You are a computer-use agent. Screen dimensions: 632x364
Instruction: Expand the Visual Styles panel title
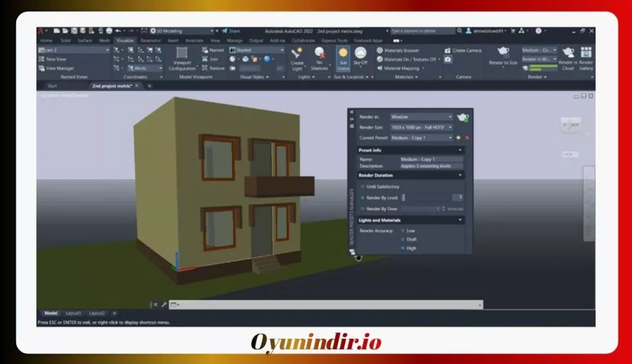(x=254, y=77)
